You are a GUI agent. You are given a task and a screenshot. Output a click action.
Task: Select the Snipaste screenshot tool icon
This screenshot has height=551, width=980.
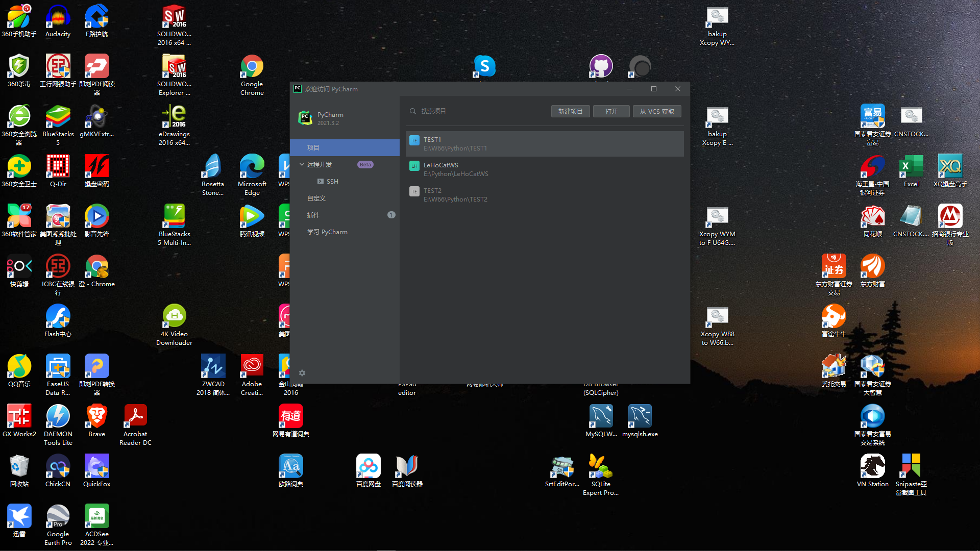912,475
